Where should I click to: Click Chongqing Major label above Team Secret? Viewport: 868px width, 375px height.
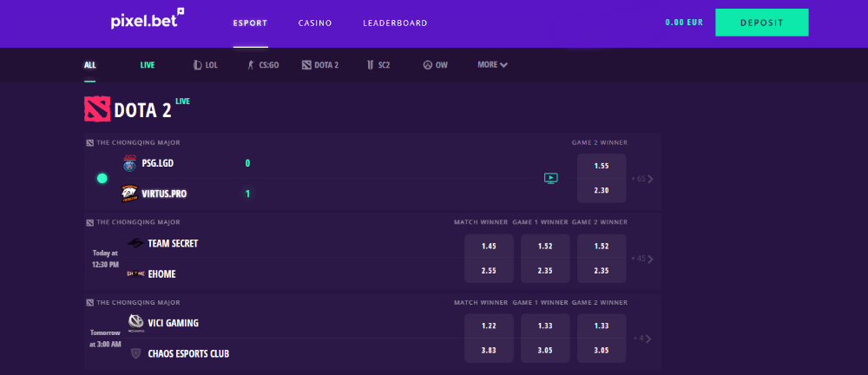point(138,222)
